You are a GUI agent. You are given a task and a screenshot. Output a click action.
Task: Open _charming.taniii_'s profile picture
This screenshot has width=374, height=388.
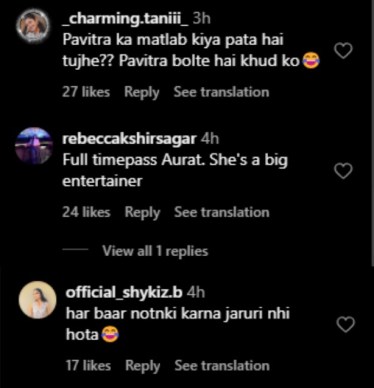click(33, 26)
